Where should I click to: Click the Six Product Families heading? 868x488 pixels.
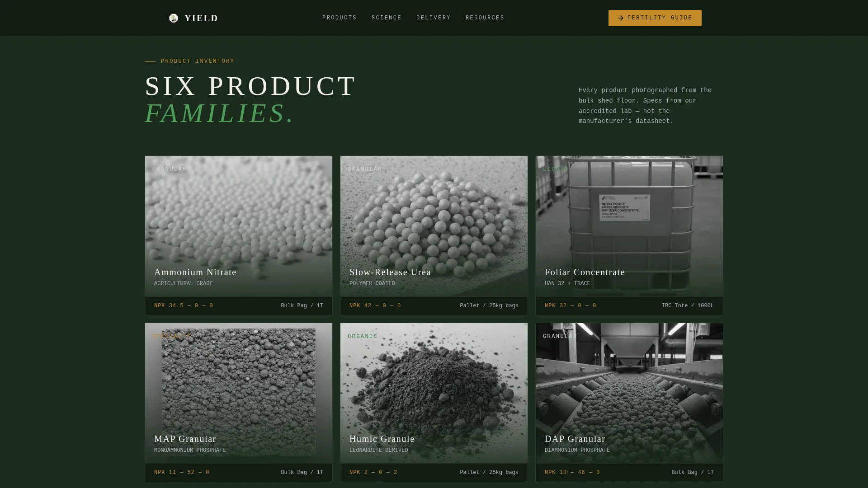pos(251,99)
